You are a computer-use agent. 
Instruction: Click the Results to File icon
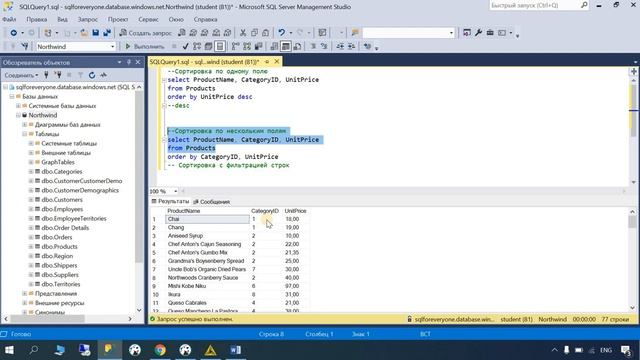point(297,47)
